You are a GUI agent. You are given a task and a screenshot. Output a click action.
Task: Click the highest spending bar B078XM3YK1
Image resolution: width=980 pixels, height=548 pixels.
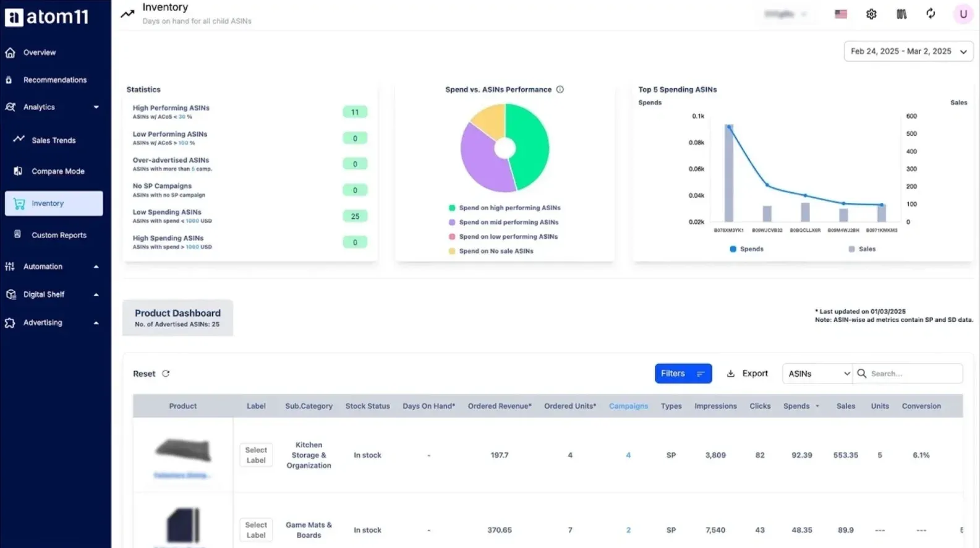click(729, 173)
